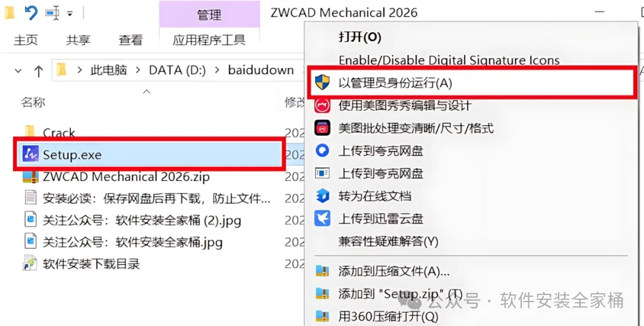Viewport: 644px width, 326px height.
Task: Click the Meitu Xiuxiu edit icon
Action: 323,105
